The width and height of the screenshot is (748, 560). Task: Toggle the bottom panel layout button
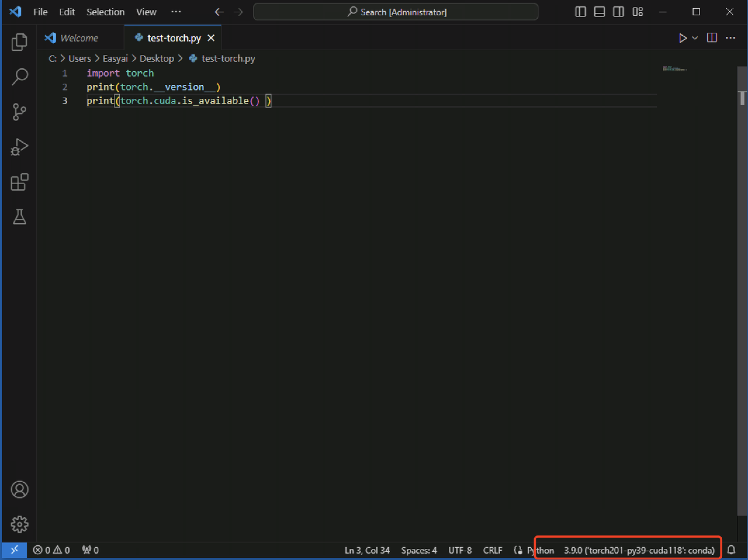point(599,12)
